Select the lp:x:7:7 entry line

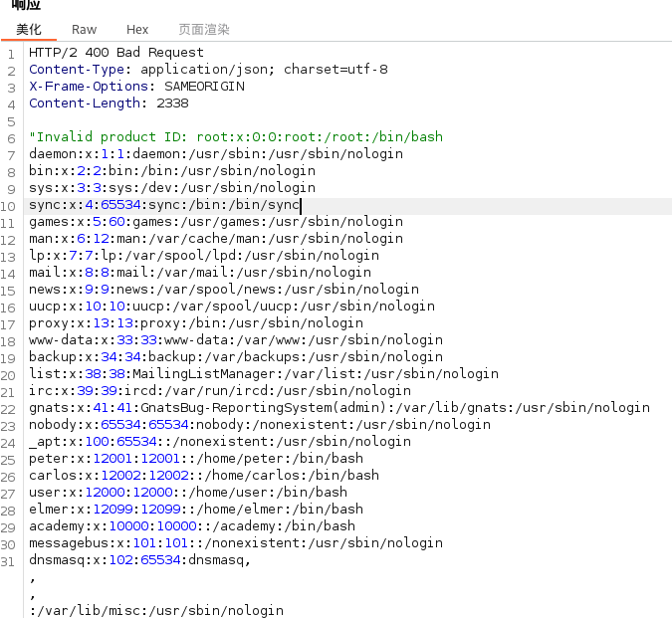(x=204, y=255)
